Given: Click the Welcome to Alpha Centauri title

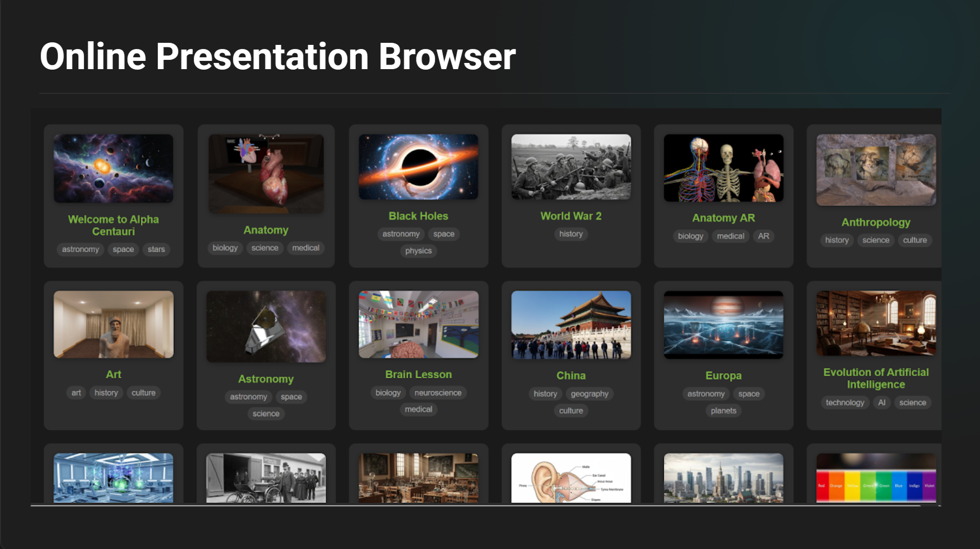Looking at the screenshot, I should pyautogui.click(x=113, y=225).
